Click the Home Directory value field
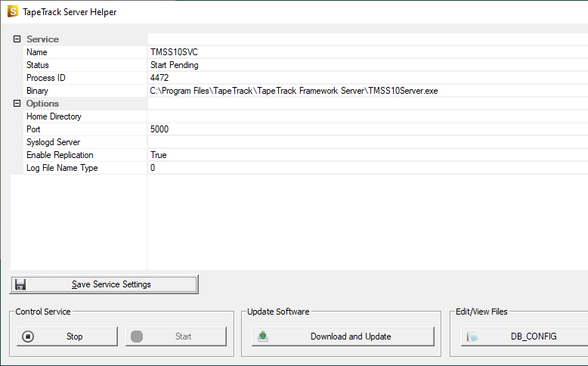 coord(367,116)
